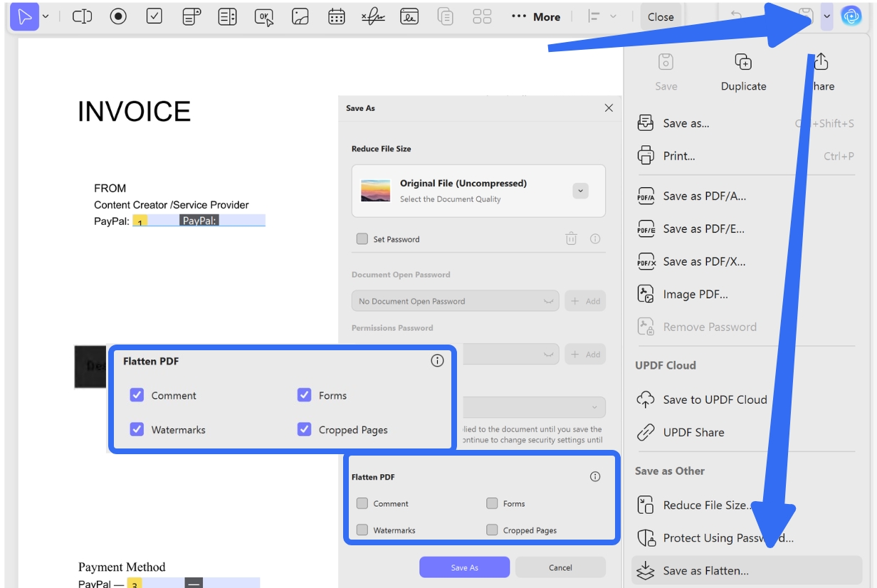Close the Save As dialog

coord(609,107)
